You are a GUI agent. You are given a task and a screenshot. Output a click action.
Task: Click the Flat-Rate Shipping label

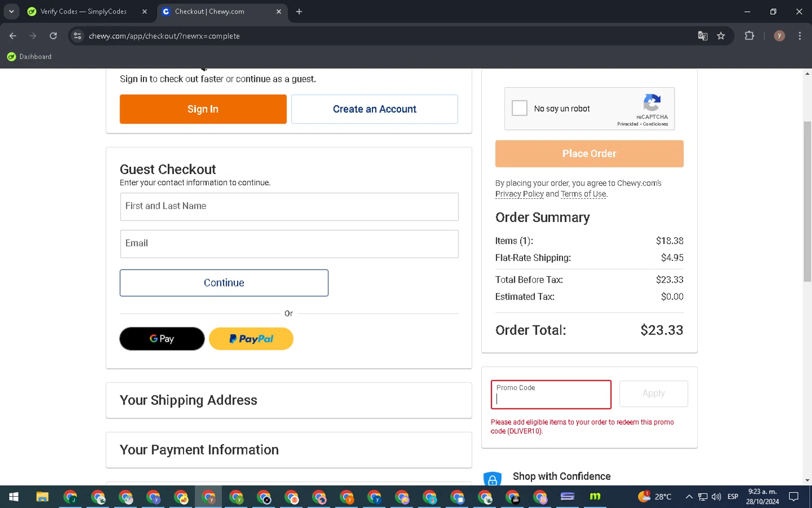533,258
